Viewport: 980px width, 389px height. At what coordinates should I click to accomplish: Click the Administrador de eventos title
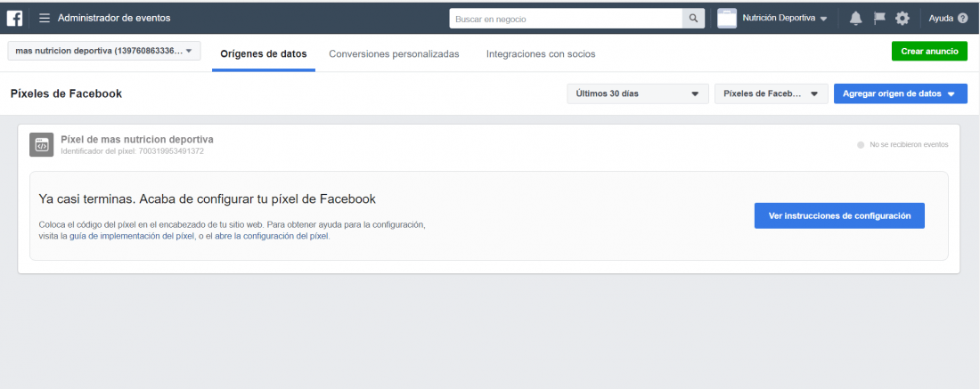[114, 18]
